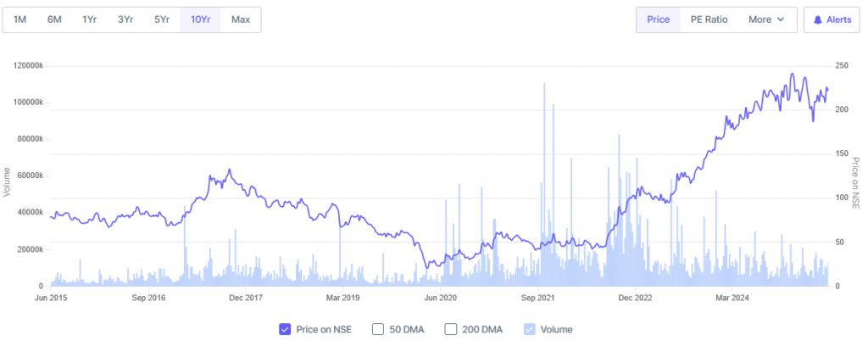Switch to the PE Ratio view
Screen dimensions: 868x346
click(x=709, y=20)
